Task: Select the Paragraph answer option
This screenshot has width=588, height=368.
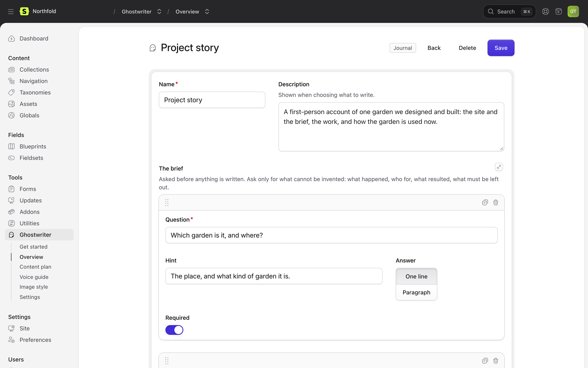Action: point(416,292)
